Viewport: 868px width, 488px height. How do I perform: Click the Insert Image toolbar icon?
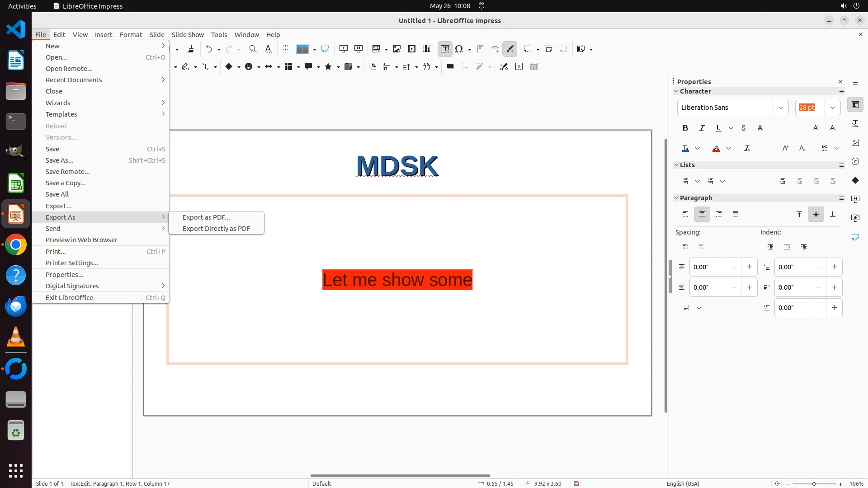tap(397, 49)
